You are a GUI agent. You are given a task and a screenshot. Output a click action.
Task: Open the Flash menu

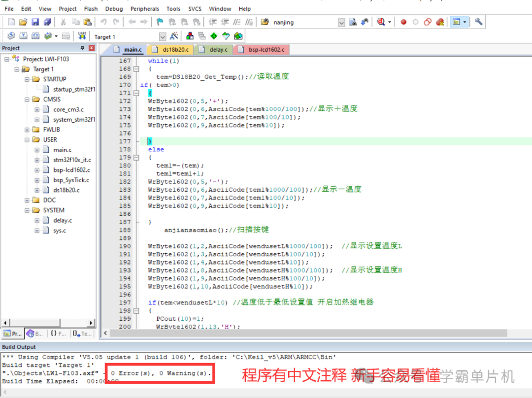pyautogui.click(x=91, y=9)
